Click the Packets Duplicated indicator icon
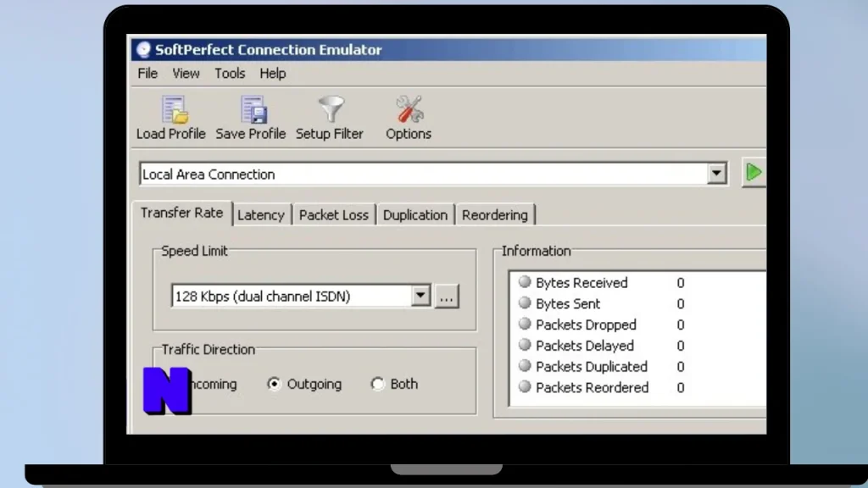The height and width of the screenshot is (488, 868). pos(524,366)
